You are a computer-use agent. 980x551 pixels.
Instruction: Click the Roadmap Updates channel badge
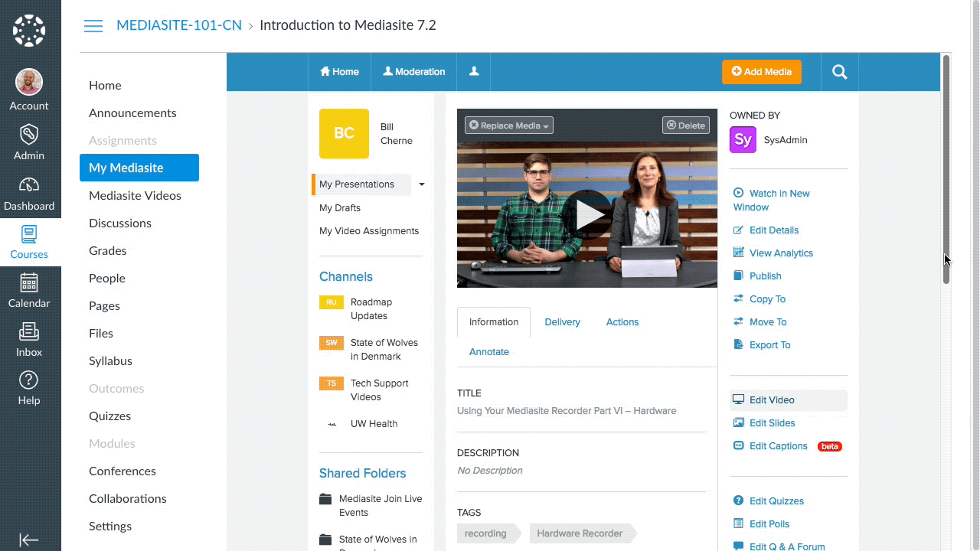(x=332, y=302)
